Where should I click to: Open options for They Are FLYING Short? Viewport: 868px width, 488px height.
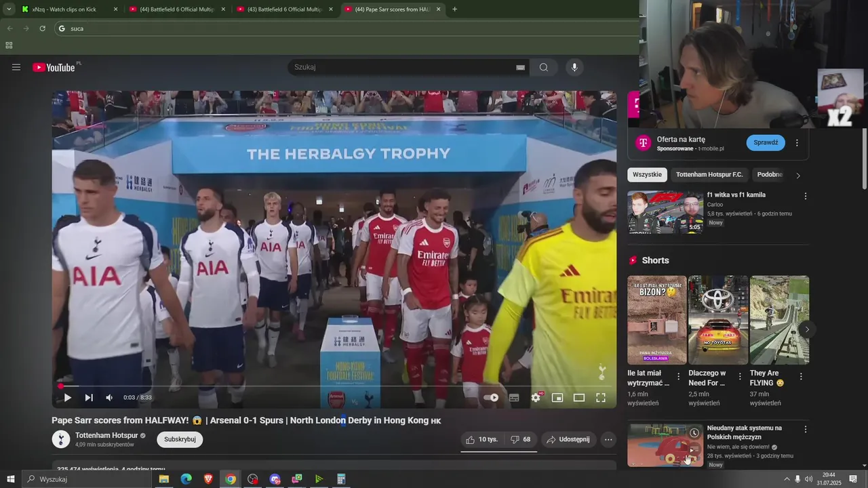(x=801, y=376)
